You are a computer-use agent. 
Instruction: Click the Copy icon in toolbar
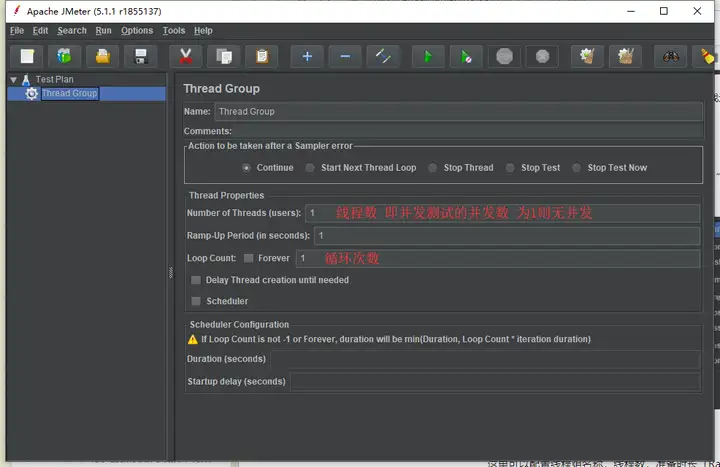224,56
